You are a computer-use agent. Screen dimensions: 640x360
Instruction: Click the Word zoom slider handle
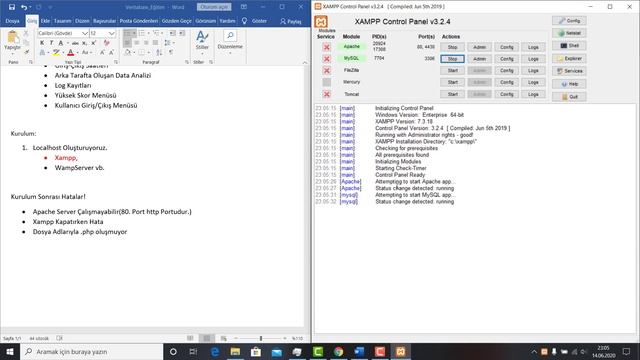261,338
